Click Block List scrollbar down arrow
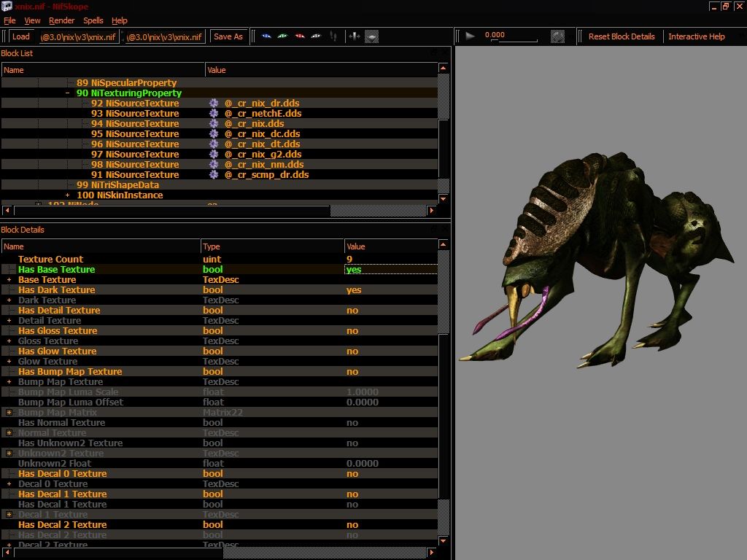The width and height of the screenshot is (747, 560). pyautogui.click(x=443, y=199)
